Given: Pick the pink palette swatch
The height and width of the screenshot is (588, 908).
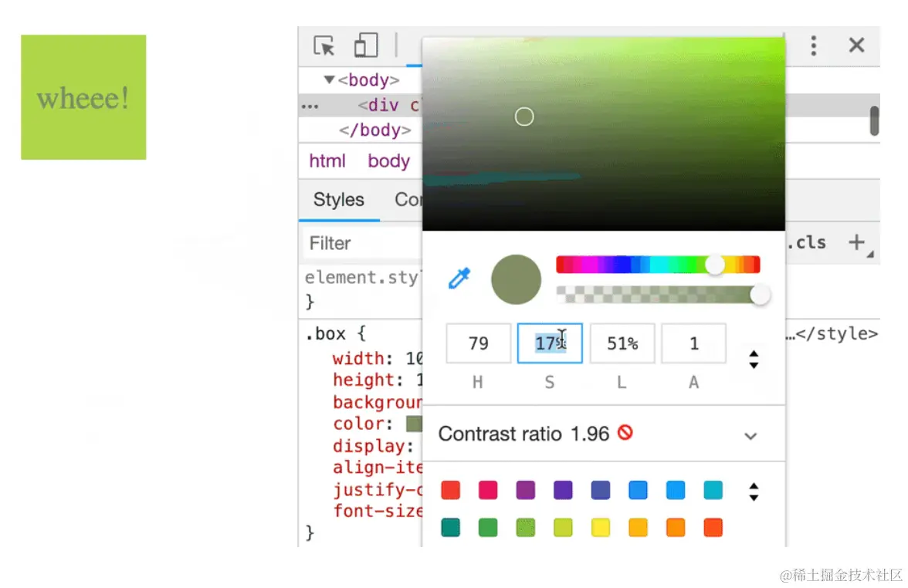Looking at the screenshot, I should click(x=488, y=490).
